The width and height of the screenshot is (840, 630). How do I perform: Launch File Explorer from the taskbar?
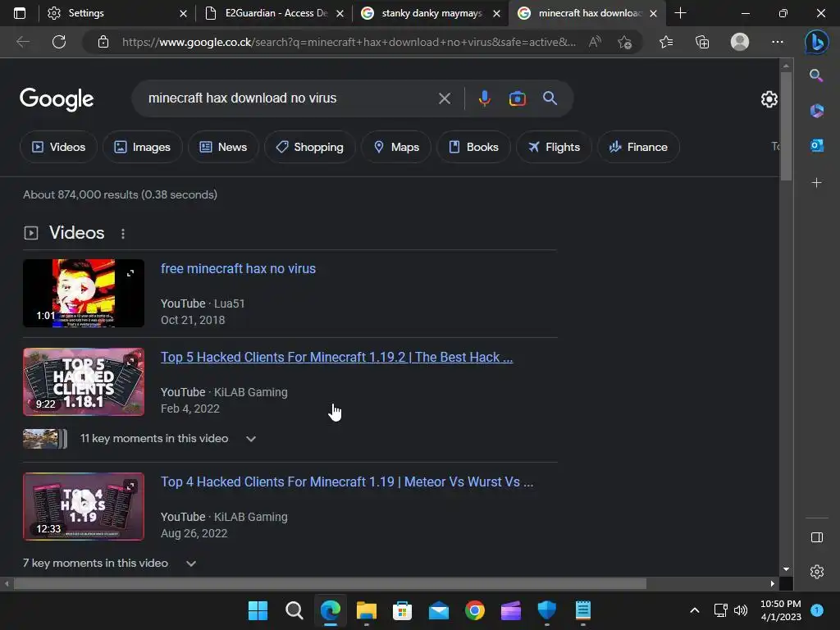click(367, 610)
